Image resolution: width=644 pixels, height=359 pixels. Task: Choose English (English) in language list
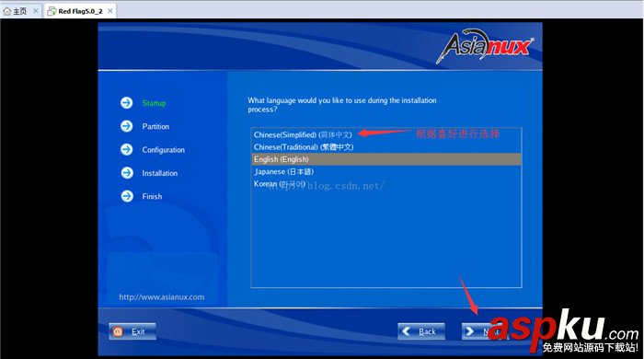(x=386, y=159)
